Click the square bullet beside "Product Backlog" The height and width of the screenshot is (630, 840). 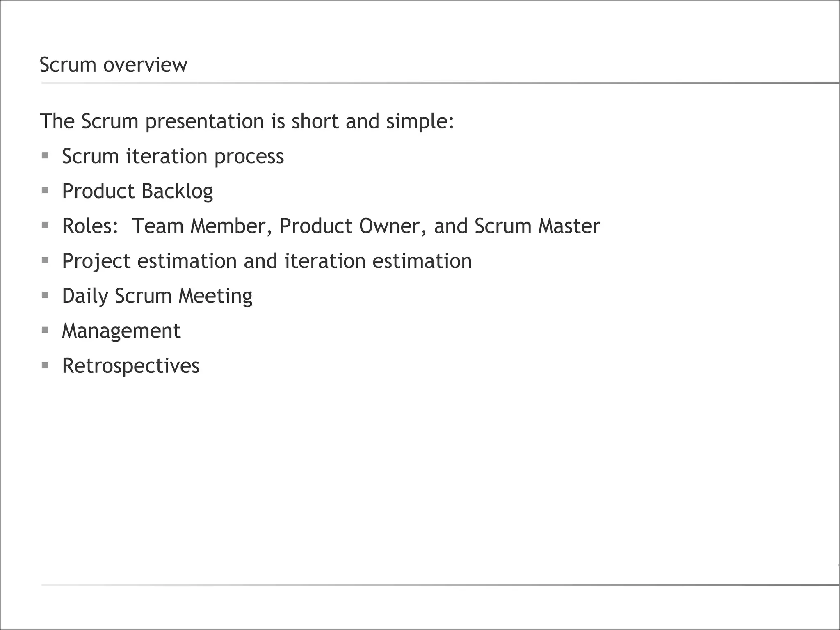tap(45, 190)
